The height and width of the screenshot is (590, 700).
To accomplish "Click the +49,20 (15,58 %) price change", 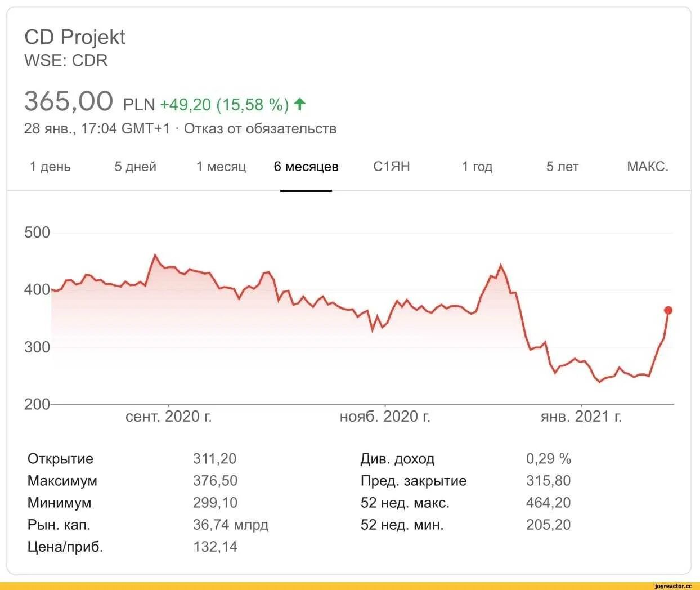I will (225, 105).
